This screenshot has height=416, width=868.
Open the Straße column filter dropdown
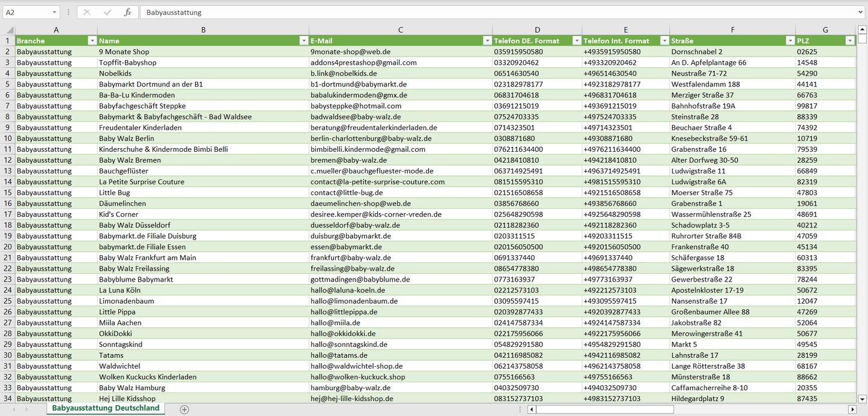[789, 41]
